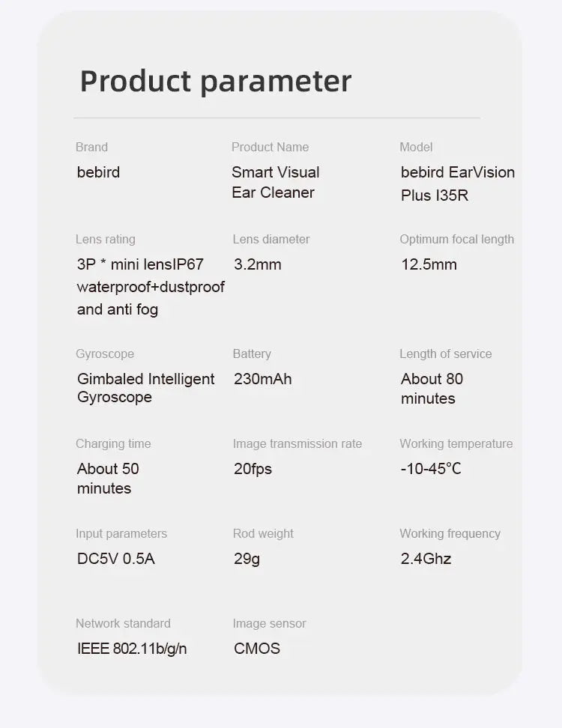The width and height of the screenshot is (562, 728).
Task: Click the Optimum focal length label
Action: pos(456,240)
